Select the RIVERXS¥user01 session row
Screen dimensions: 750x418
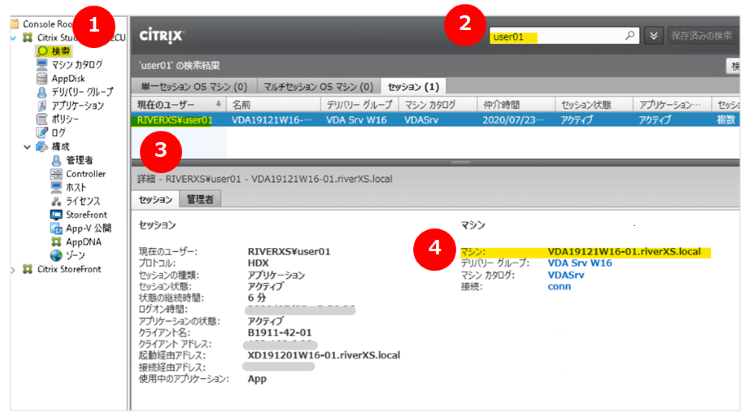(435, 120)
